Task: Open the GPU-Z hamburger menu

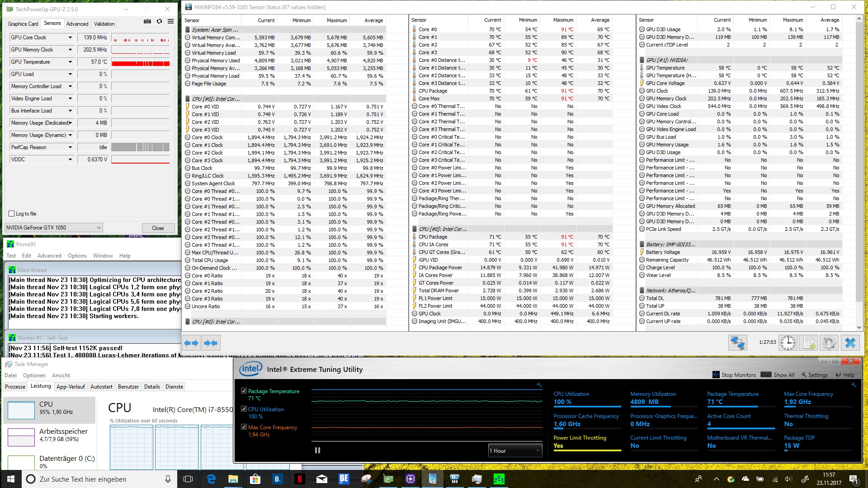Action: (x=170, y=22)
